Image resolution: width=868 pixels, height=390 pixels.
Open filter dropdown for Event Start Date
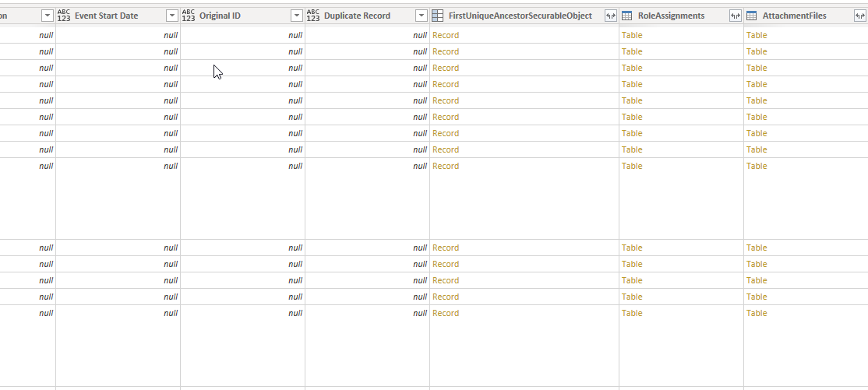coord(172,16)
